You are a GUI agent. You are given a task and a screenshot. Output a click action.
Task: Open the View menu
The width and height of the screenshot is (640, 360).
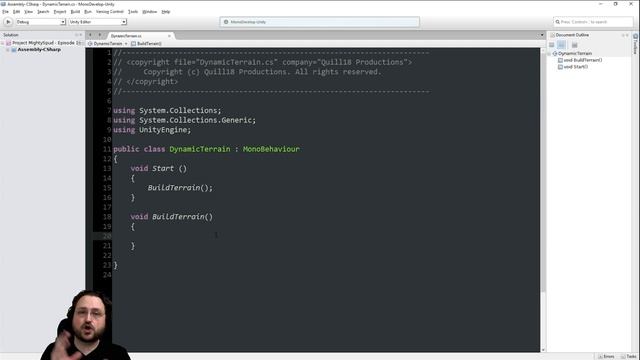28,12
